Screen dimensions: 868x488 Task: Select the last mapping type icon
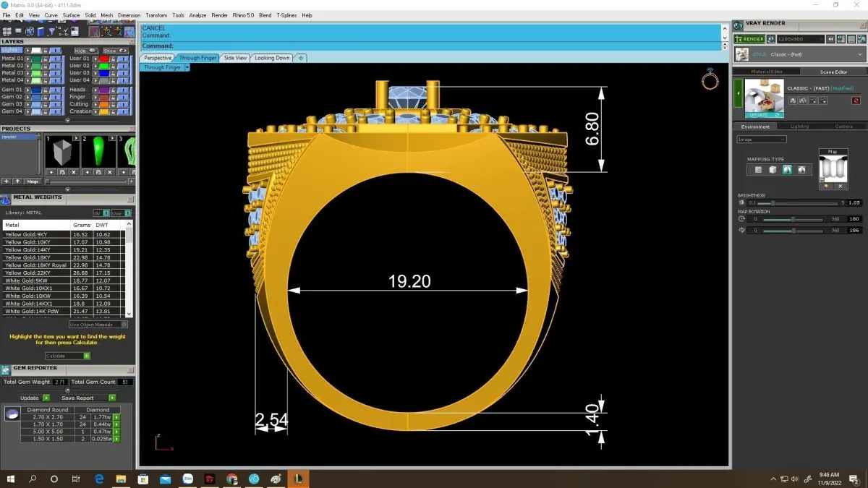coord(801,170)
